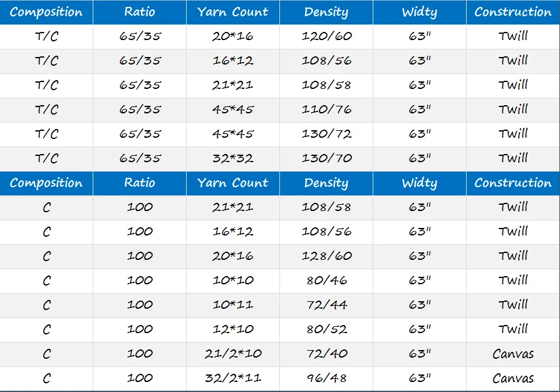
Task: Click the lower table's Ratio header
Action: [x=140, y=183]
